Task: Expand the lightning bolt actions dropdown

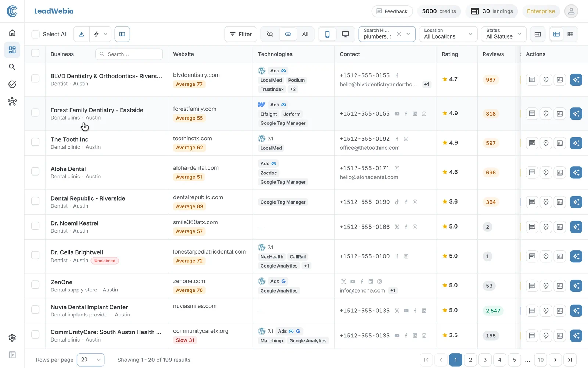Action: 100,34
